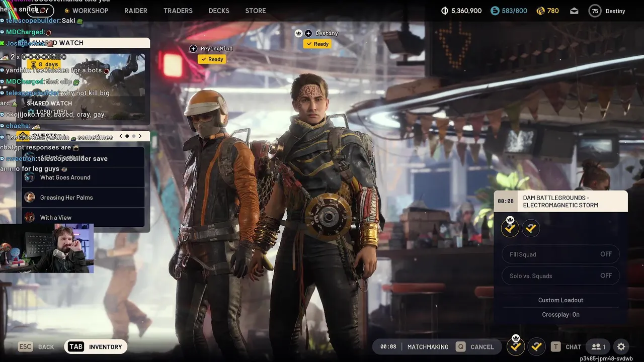This screenshot has width=644, height=362.
Task: Open the Destiny profile name in top bar
Action: [x=615, y=11]
